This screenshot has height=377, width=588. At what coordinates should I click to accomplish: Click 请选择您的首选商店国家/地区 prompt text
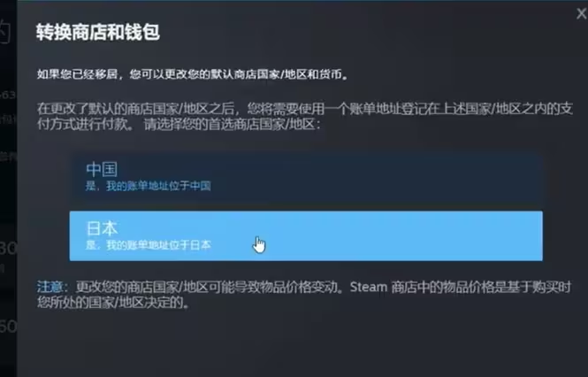[x=233, y=124]
